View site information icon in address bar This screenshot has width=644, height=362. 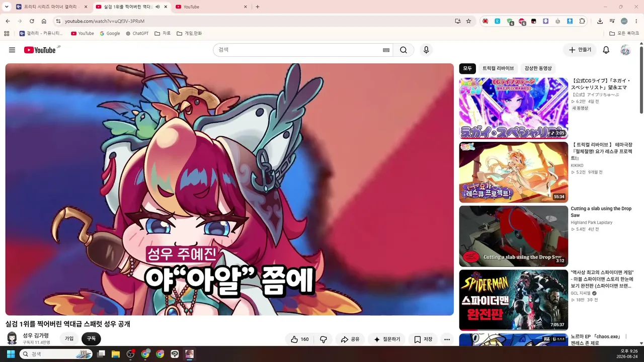pos(58,21)
